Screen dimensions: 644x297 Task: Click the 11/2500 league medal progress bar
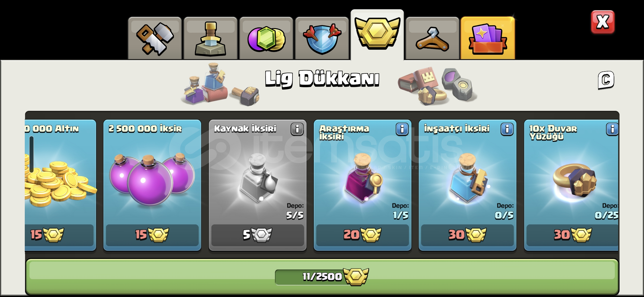click(x=322, y=277)
